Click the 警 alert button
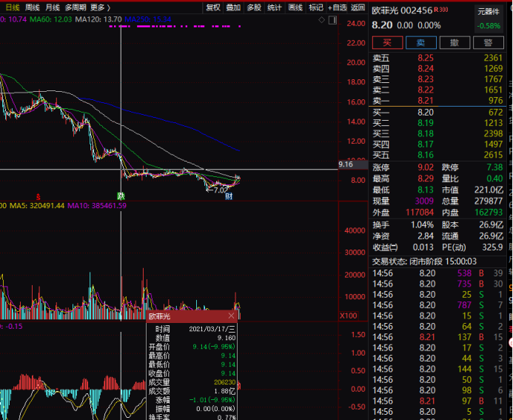 coord(489,43)
